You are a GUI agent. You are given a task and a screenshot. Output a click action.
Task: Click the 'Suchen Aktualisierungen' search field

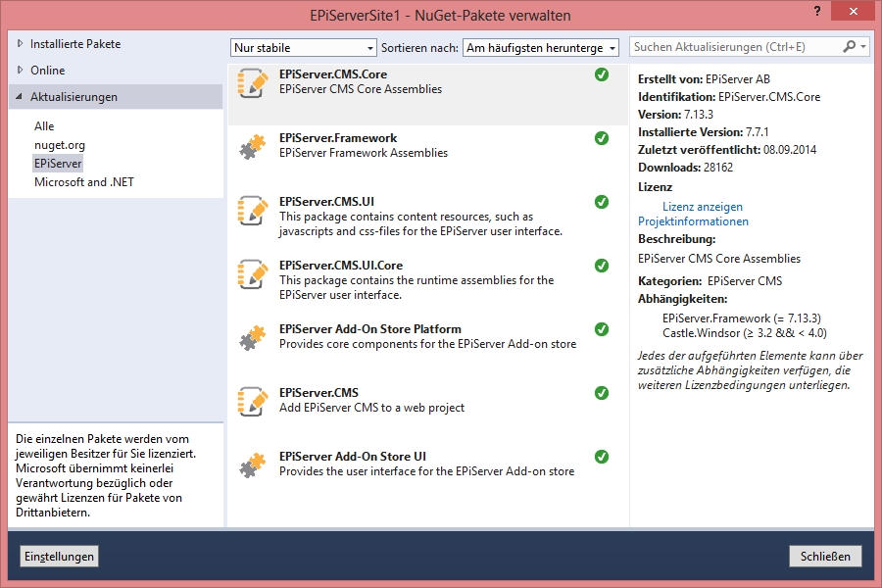[x=735, y=47]
